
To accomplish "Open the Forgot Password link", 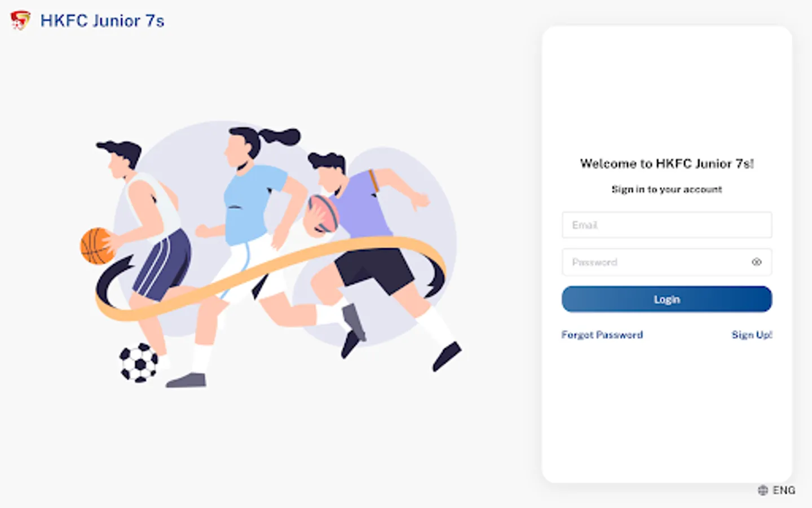I will pos(602,335).
